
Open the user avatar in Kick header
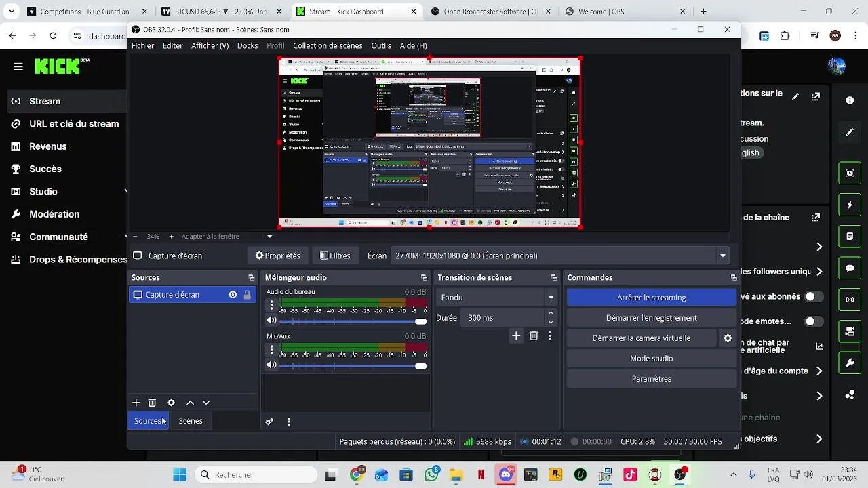coord(836,66)
